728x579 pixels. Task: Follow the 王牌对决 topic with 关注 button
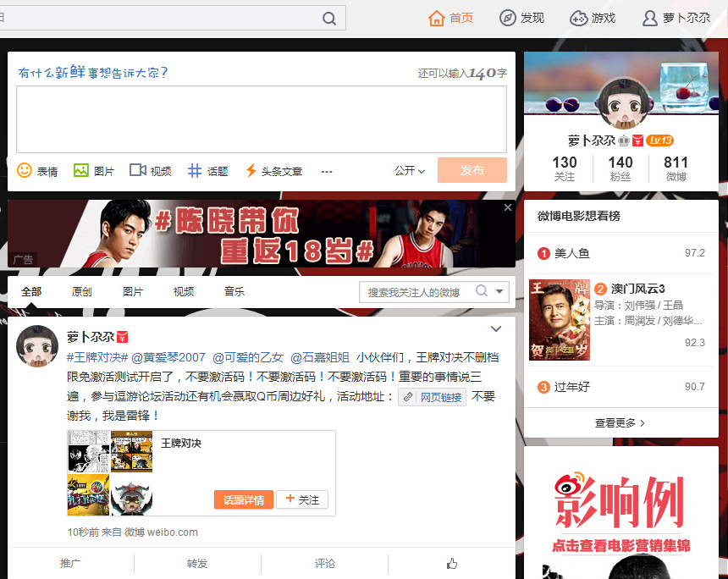coord(302,499)
